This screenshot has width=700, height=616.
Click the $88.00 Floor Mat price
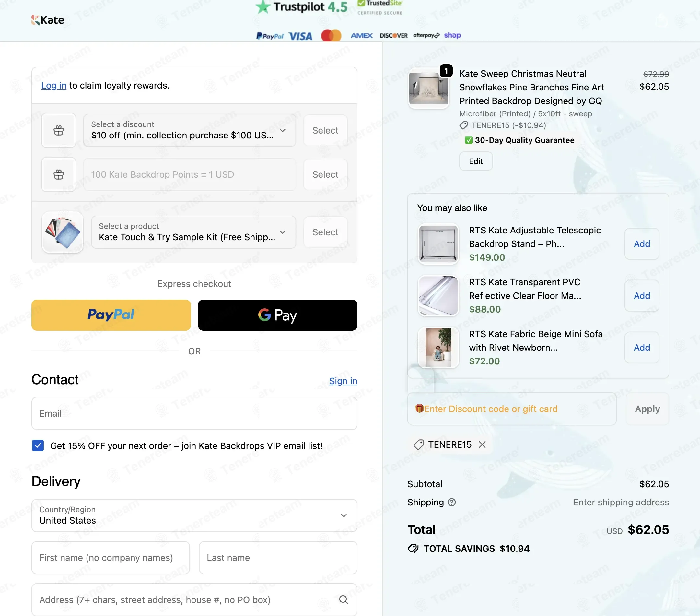click(x=484, y=309)
